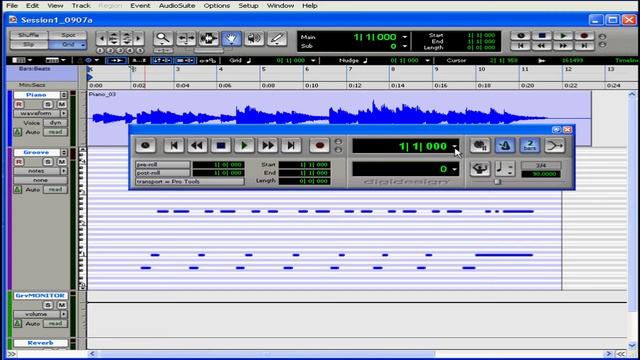This screenshot has height=360, width=640.
Task: Solo the Piano track
Action: pyautogui.click(x=48, y=104)
